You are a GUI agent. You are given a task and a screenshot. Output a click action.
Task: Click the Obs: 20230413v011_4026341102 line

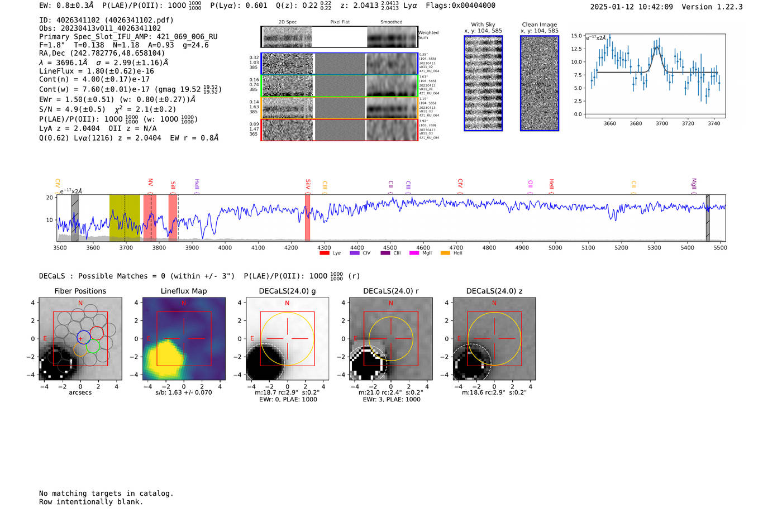point(100,28)
